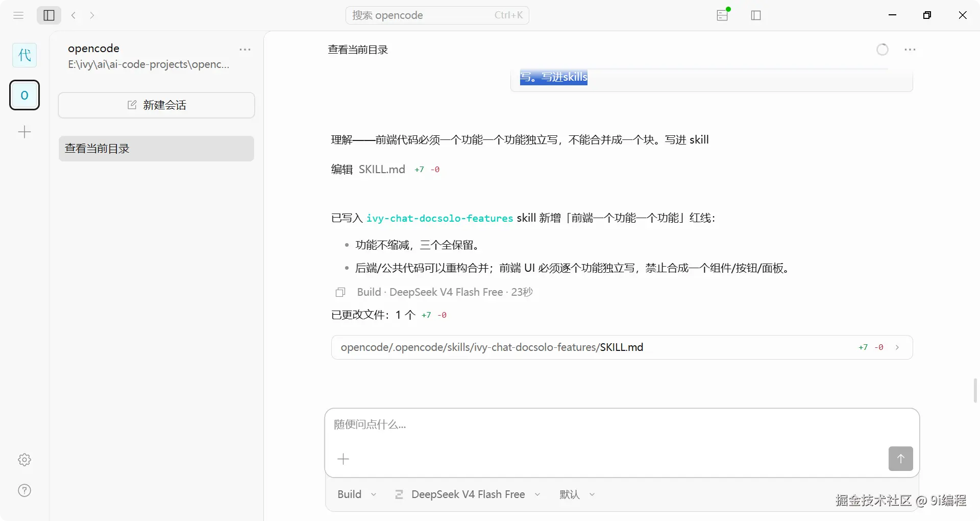Click the project path E:\ivy\ai text
This screenshot has height=521, width=980.
[149, 64]
